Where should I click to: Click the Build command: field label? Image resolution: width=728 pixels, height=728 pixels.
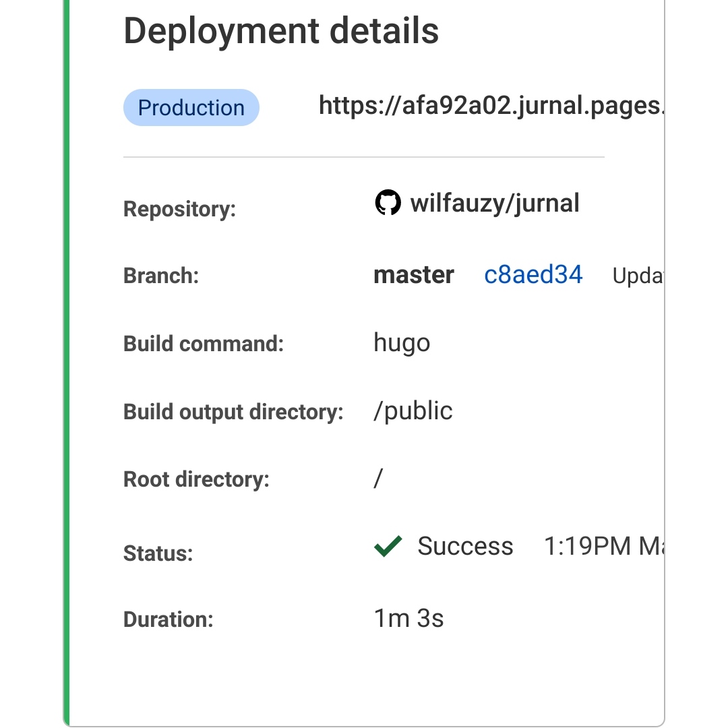(204, 344)
